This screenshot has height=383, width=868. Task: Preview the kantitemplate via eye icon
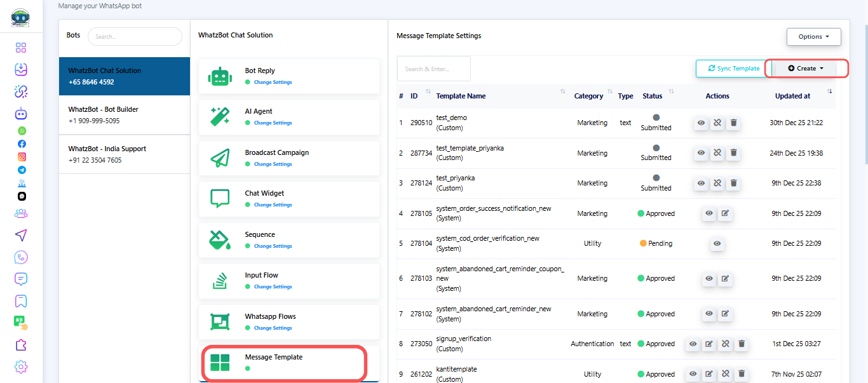[693, 374]
